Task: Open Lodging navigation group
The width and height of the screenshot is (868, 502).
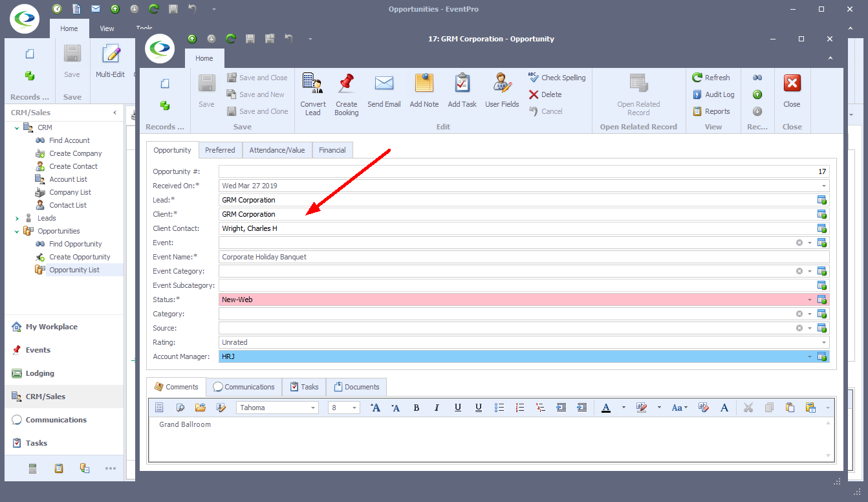Action: [65, 373]
